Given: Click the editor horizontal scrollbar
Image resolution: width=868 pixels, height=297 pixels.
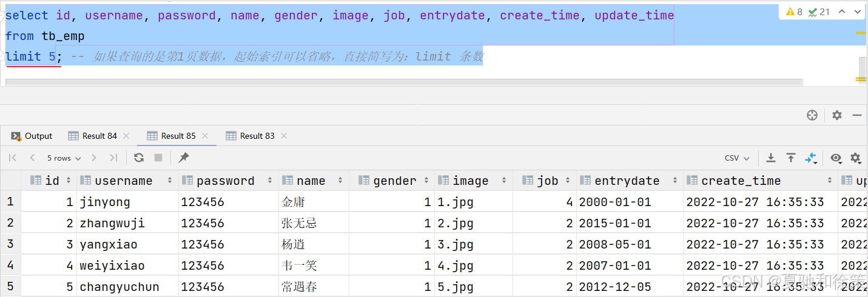Looking at the screenshot, I should (x=404, y=82).
